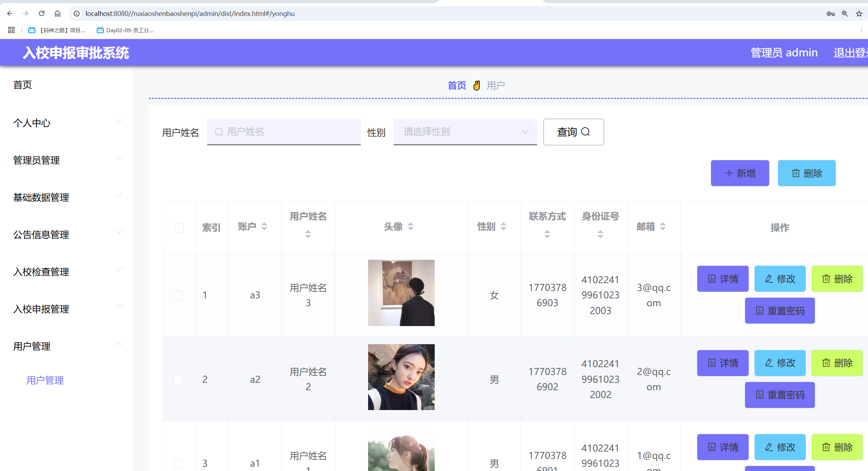Screen dimensions: 868x471
Task: Sort the 性别 column with its sort arrows
Action: coord(503,226)
